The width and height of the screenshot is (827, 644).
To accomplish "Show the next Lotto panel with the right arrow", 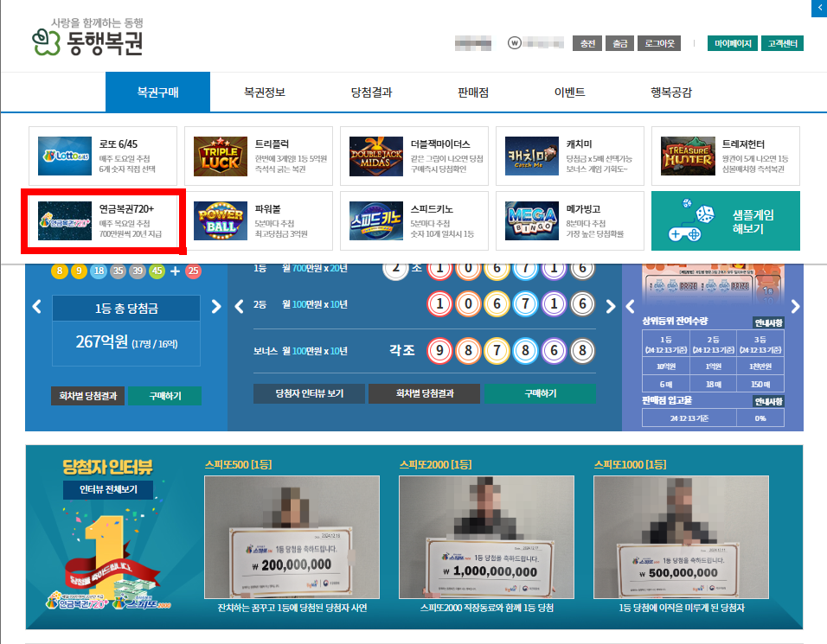I will click(216, 306).
